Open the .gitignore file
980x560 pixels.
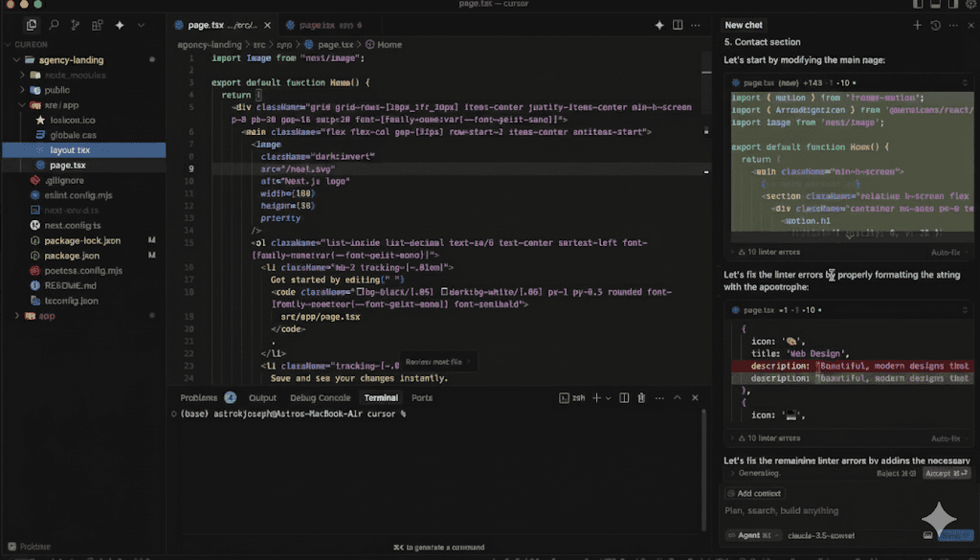[64, 180]
